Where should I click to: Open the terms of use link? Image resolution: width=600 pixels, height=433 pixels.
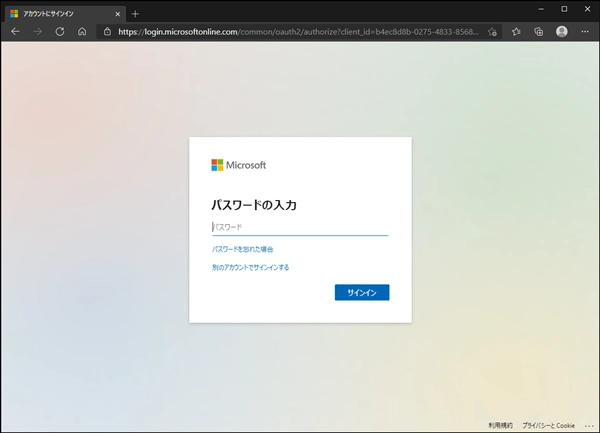[x=501, y=425]
